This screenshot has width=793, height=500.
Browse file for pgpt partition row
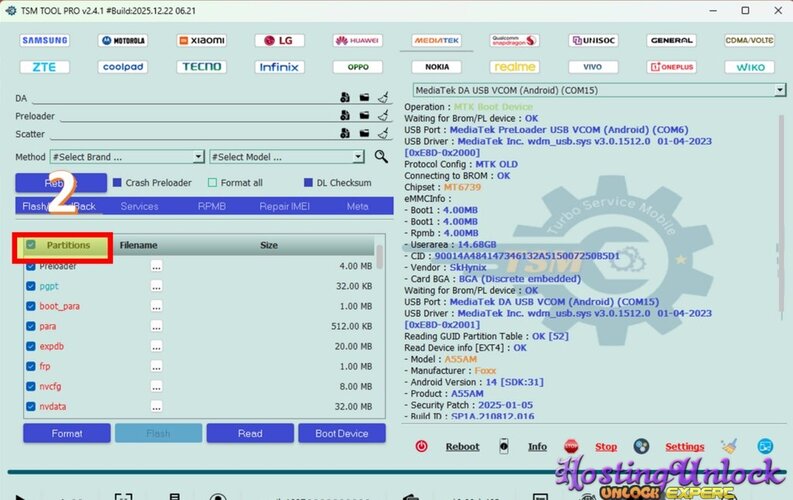(156, 286)
